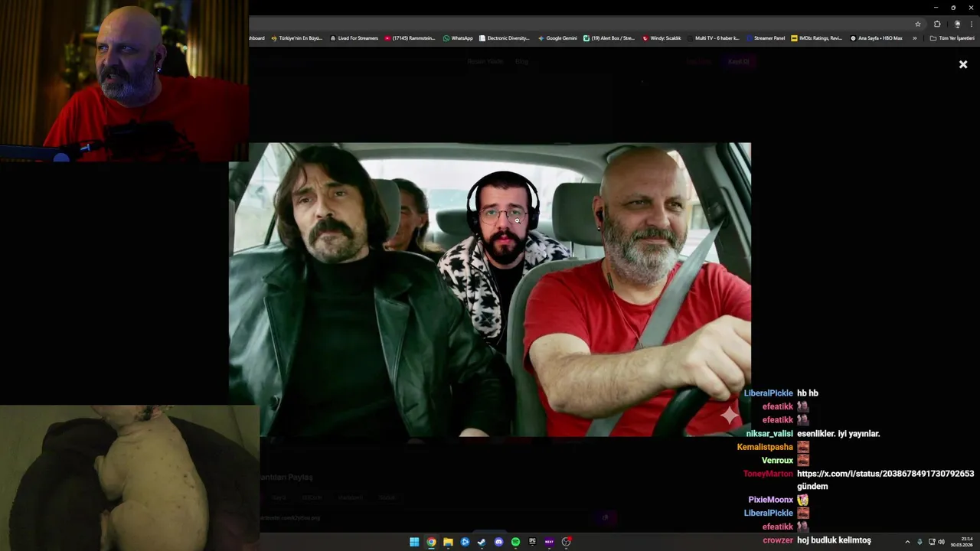Screen dimensions: 980x551
Task: Open the Chrome three-dot menu
Action: [x=972, y=24]
